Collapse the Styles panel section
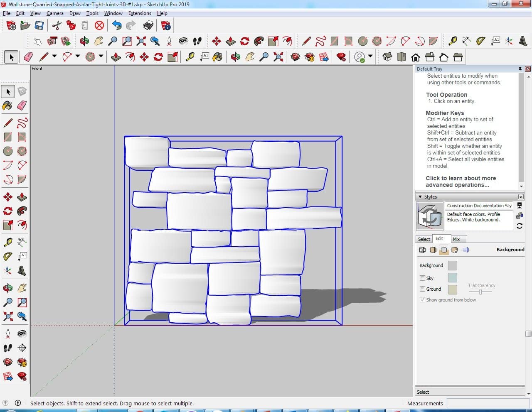 420,197
